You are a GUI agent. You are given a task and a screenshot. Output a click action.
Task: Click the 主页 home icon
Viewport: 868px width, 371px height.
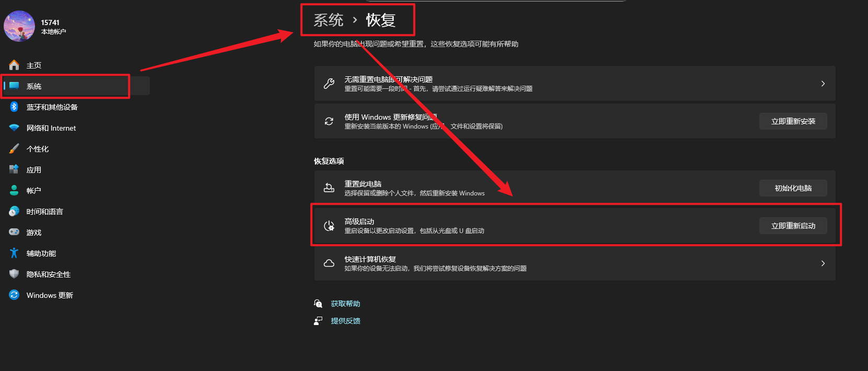14,65
